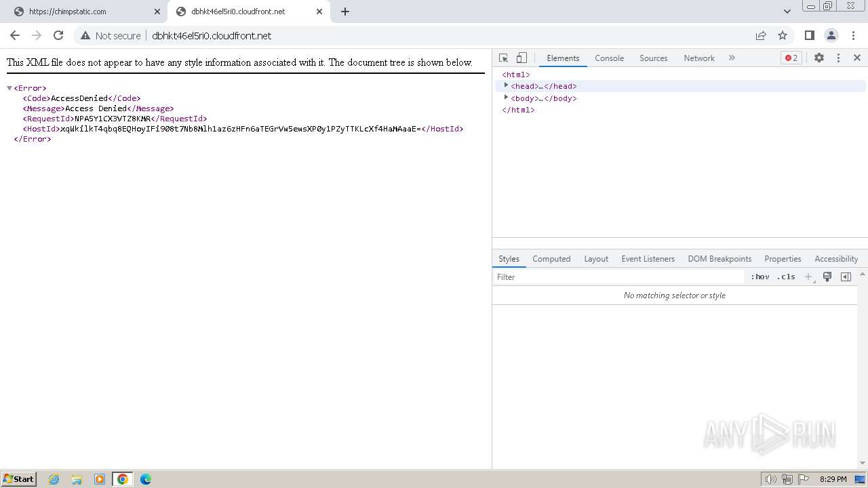This screenshot has width=868, height=488.
Task: Close the cloudfront.net tab
Action: pyautogui.click(x=319, y=12)
